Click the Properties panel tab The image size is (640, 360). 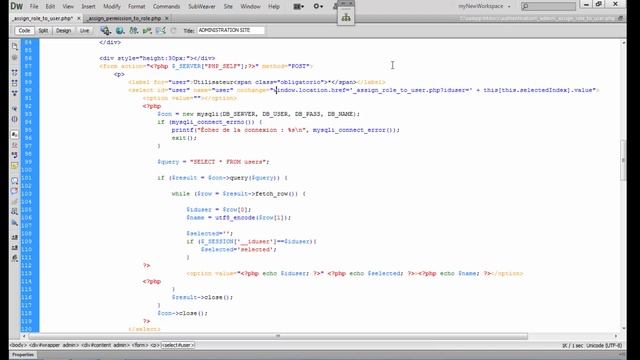(23, 355)
